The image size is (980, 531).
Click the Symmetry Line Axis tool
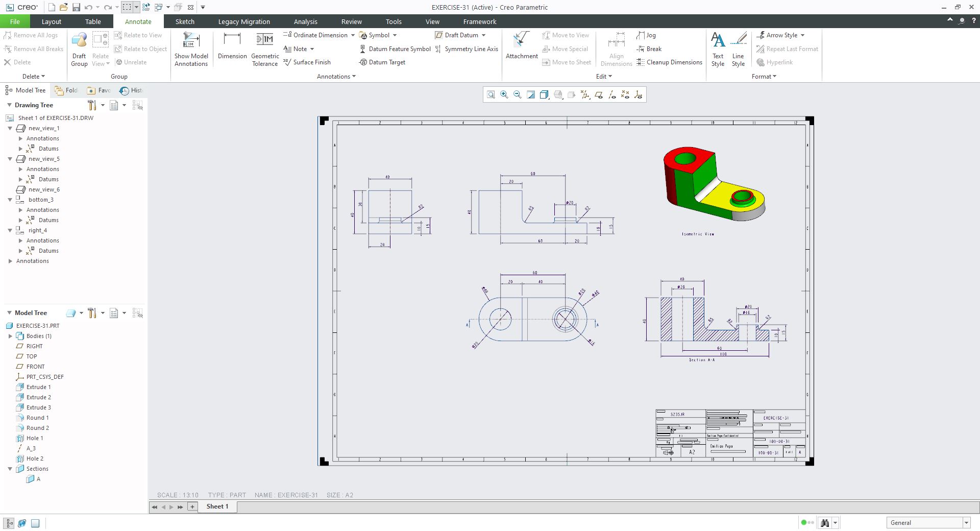coord(467,49)
